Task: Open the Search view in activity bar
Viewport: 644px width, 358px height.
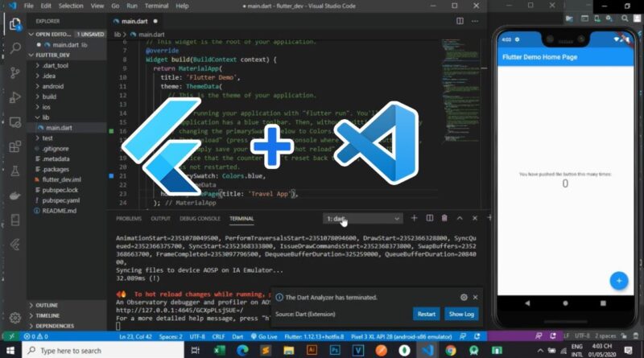Action: pyautogui.click(x=14, y=48)
